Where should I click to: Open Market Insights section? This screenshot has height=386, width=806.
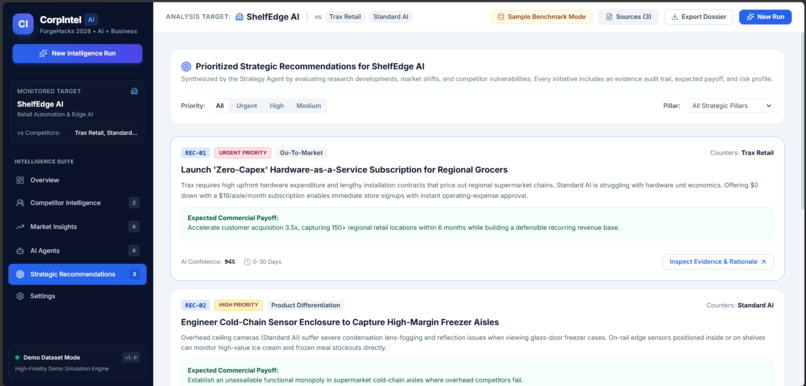click(x=77, y=227)
